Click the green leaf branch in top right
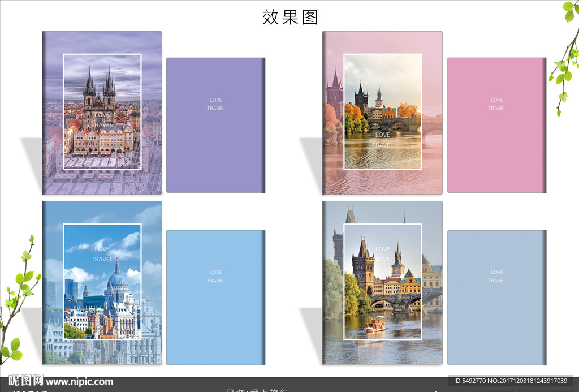The image size is (579, 392). pos(565,55)
